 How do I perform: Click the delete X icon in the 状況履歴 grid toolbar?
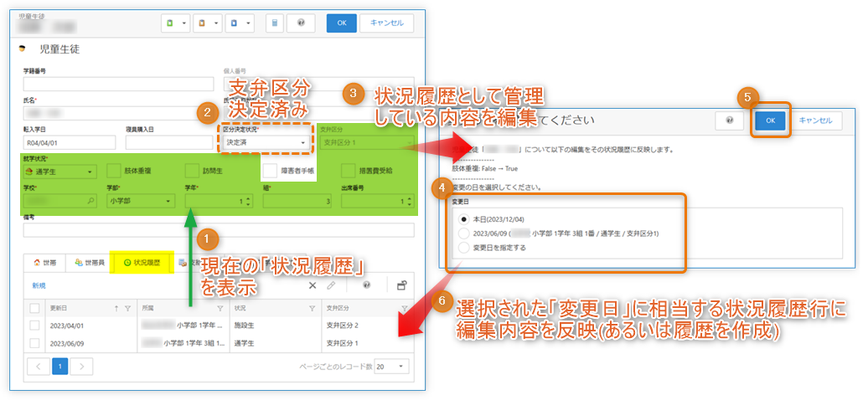pyautogui.click(x=313, y=285)
